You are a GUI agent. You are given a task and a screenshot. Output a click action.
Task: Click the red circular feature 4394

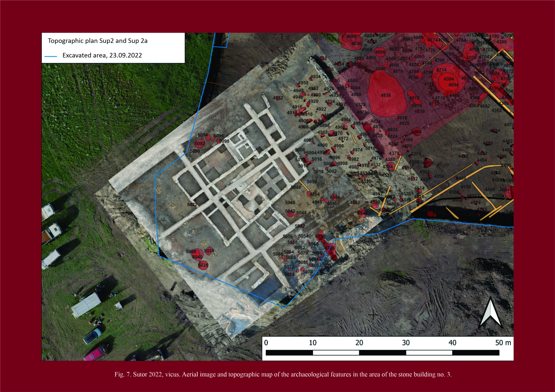(449, 79)
